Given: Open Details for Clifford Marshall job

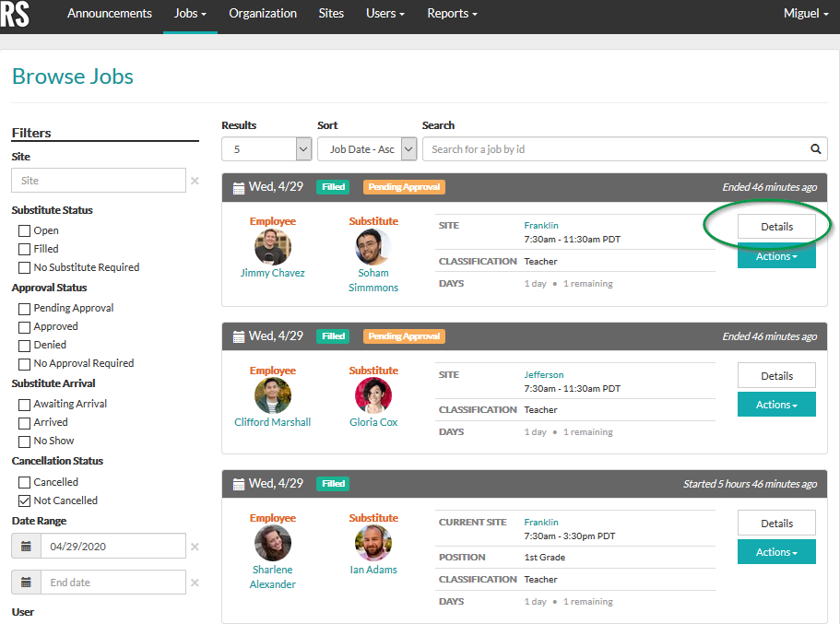Looking at the screenshot, I should coord(776,375).
